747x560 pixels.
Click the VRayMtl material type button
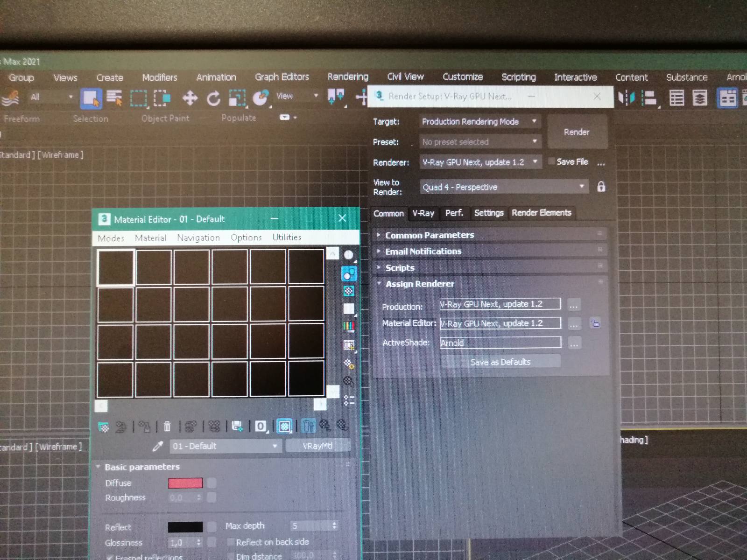[317, 446]
